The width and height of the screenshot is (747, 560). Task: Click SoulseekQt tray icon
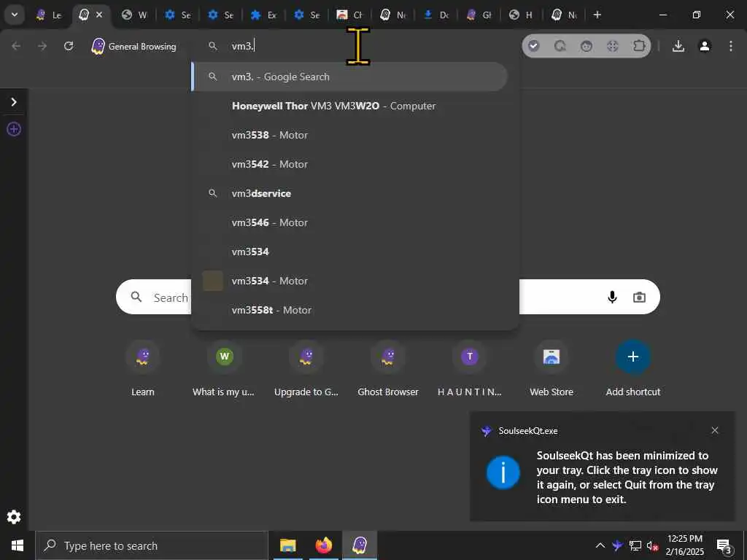(x=617, y=545)
